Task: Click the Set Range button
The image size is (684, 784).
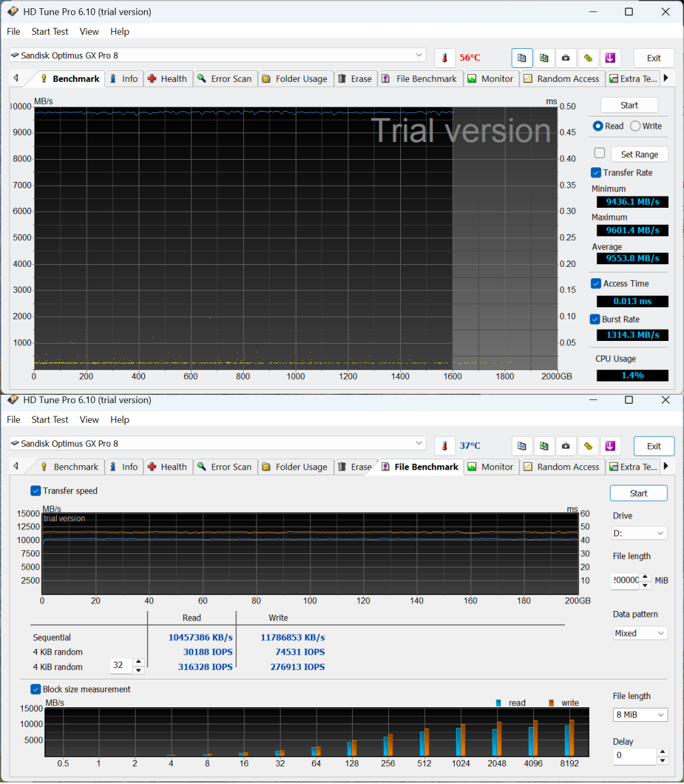Action: pyautogui.click(x=639, y=154)
